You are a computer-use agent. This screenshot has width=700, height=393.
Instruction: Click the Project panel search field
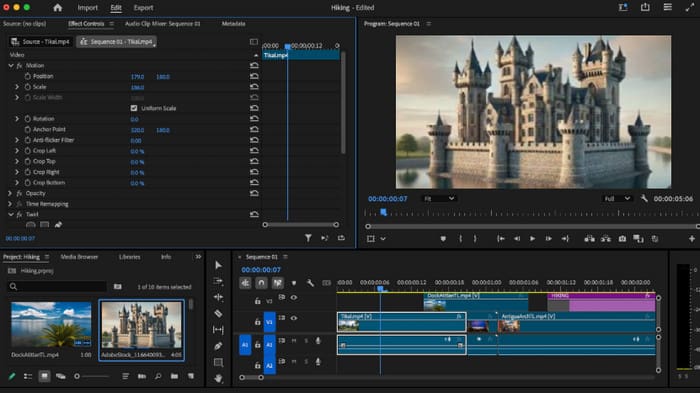coord(57,287)
